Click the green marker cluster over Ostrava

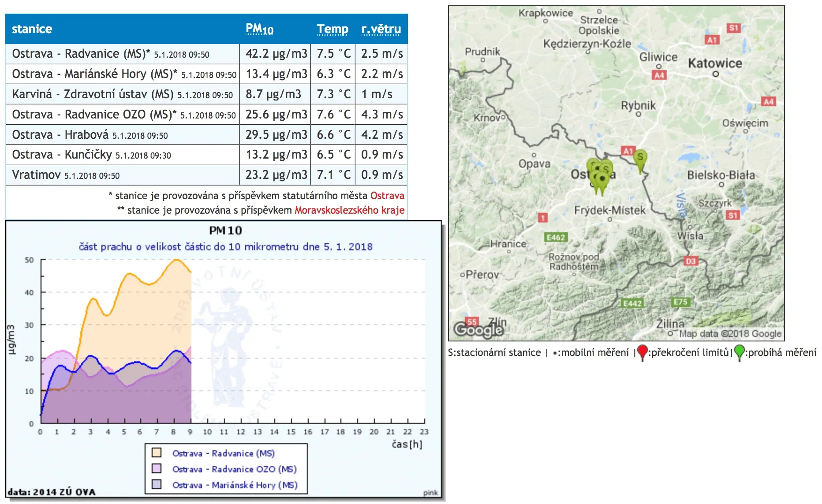pos(600,175)
